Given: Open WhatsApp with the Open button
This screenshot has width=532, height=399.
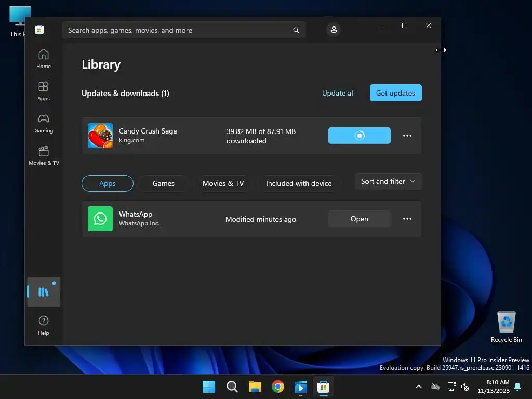Looking at the screenshot, I should (x=360, y=219).
